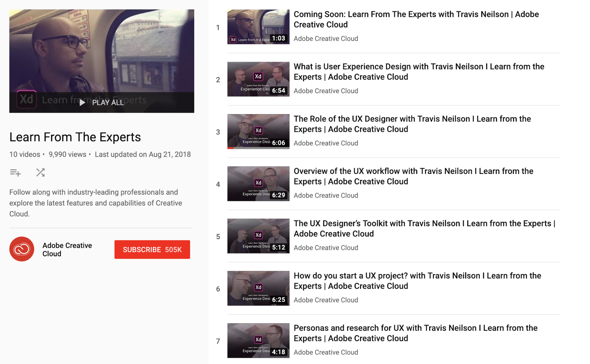The height and width of the screenshot is (364, 590).
Task: Open 'The UX Designer's Toolkit' video title
Action: pyautogui.click(x=424, y=228)
